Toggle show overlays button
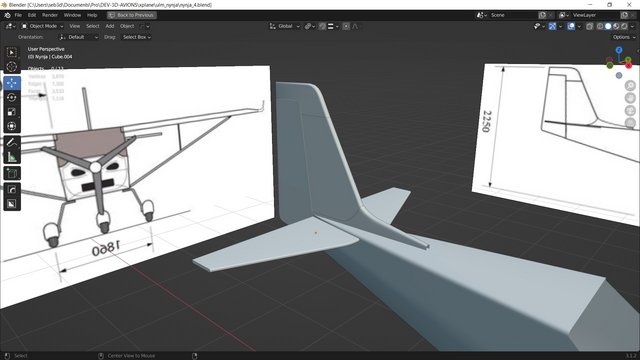 (571, 26)
